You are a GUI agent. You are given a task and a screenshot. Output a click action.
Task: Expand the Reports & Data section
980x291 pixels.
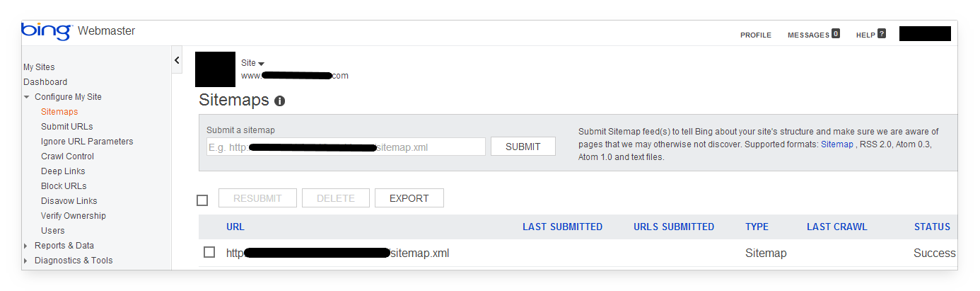click(27, 246)
